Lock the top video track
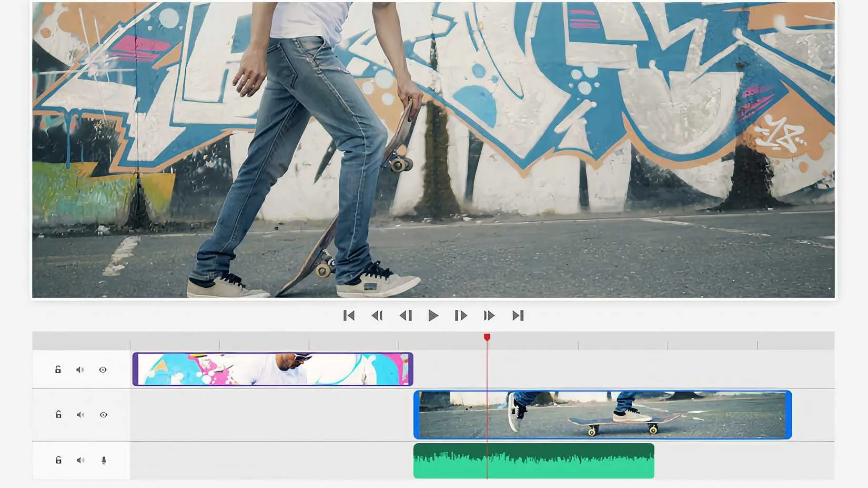This screenshot has height=488, width=868. click(58, 370)
